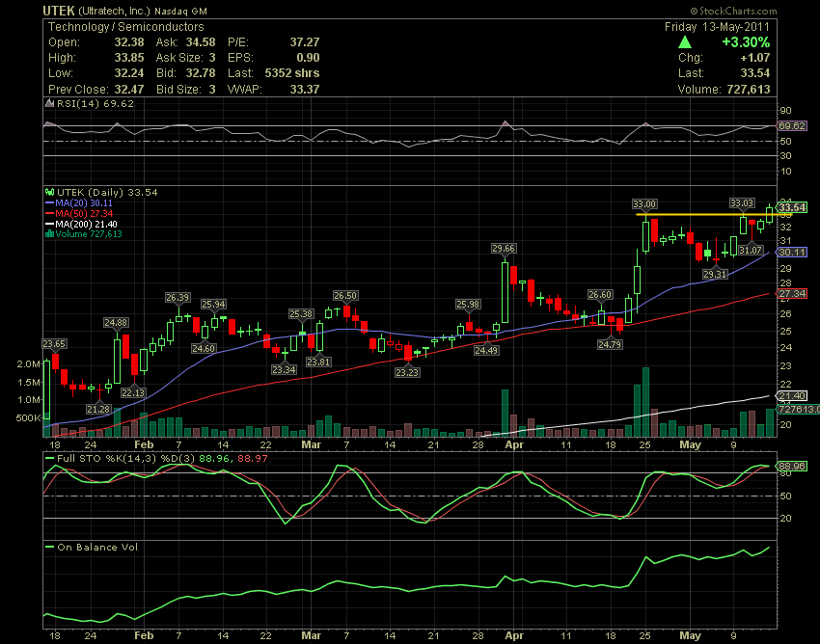Click the 33.54 price tag on right axis
The image size is (820, 644).
[x=792, y=207]
